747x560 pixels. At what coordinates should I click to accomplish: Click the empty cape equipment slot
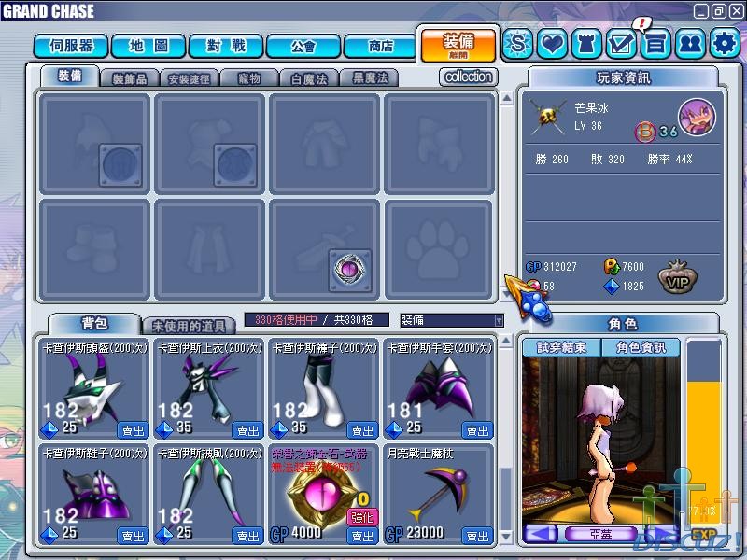209,250
